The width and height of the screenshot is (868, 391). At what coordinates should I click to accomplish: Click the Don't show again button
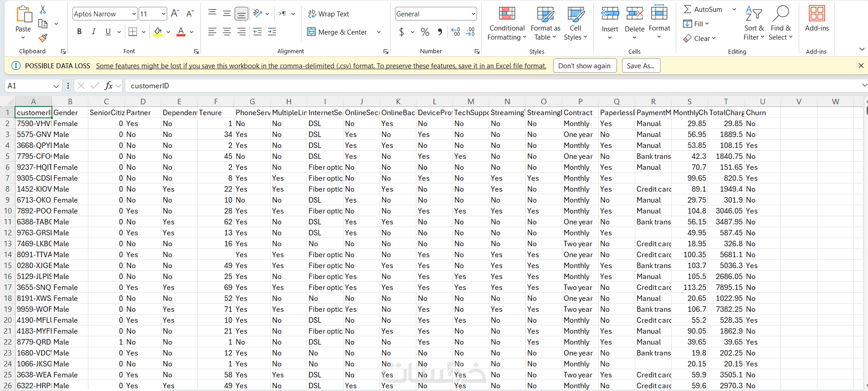(x=584, y=66)
